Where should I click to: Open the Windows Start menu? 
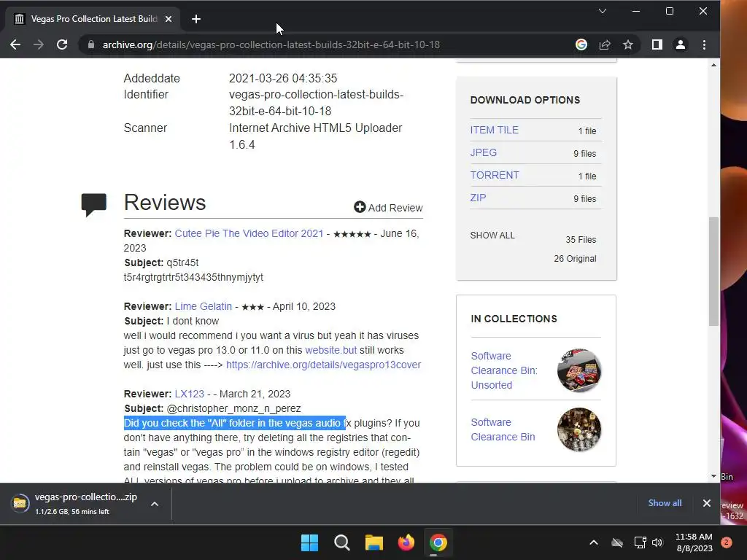pyautogui.click(x=309, y=542)
